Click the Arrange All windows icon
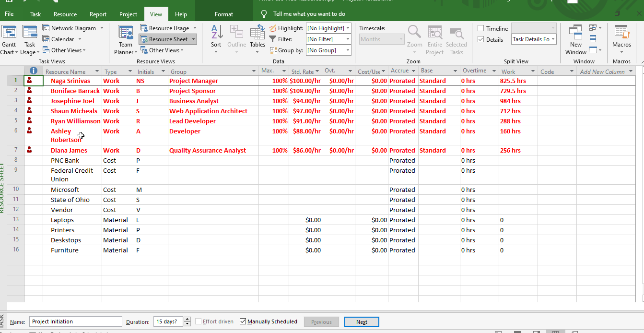The image size is (644, 333). pyautogui.click(x=593, y=39)
